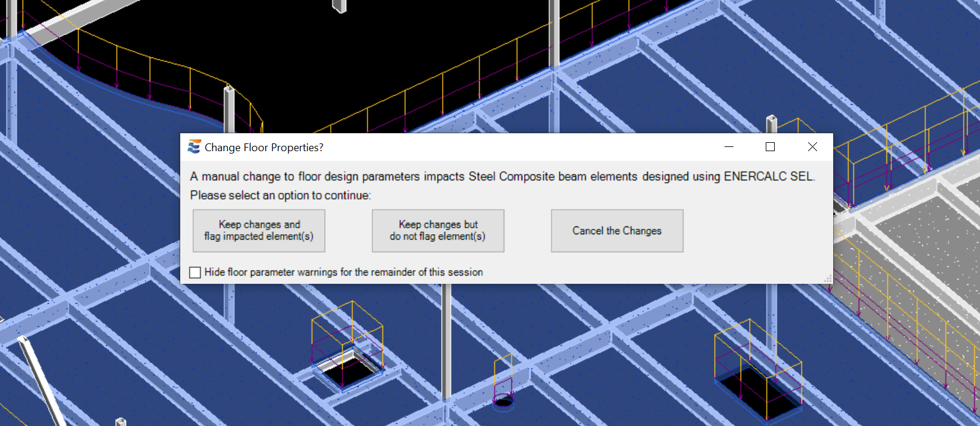Click the curved slab edge line

[x=149, y=103]
